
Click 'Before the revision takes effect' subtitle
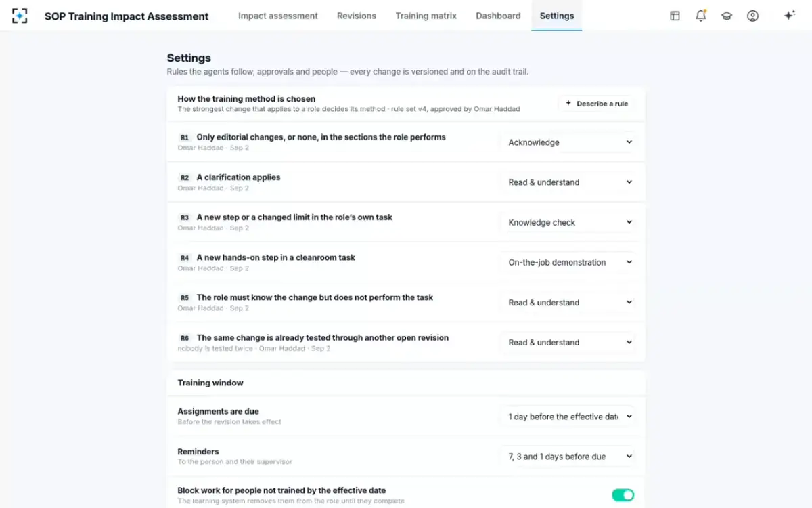(x=229, y=421)
